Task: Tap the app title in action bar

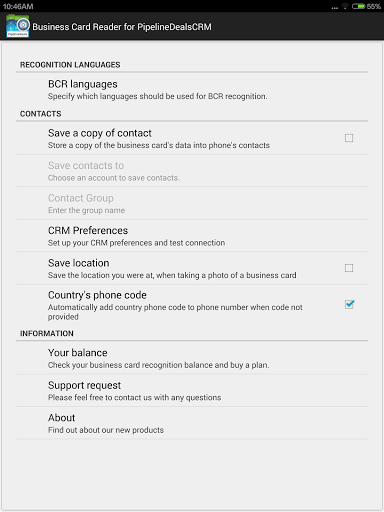Action: [122, 27]
